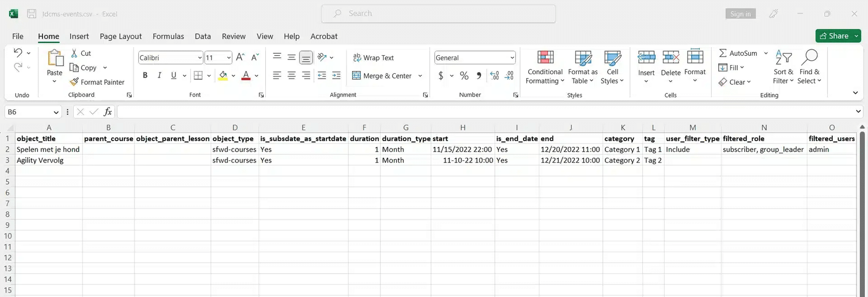Select cell containing Agility Vervolg
The width and height of the screenshot is (868, 297).
click(x=49, y=160)
